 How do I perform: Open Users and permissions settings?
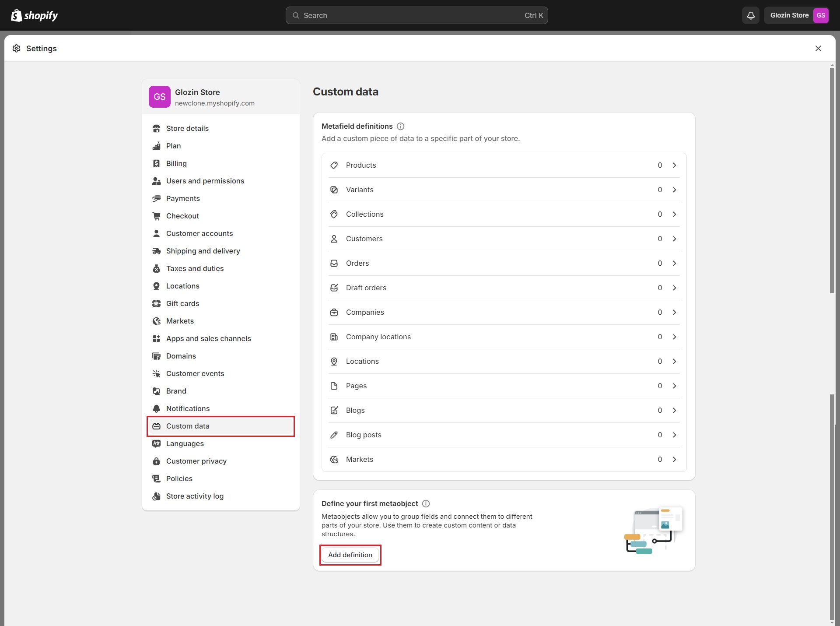pos(205,181)
